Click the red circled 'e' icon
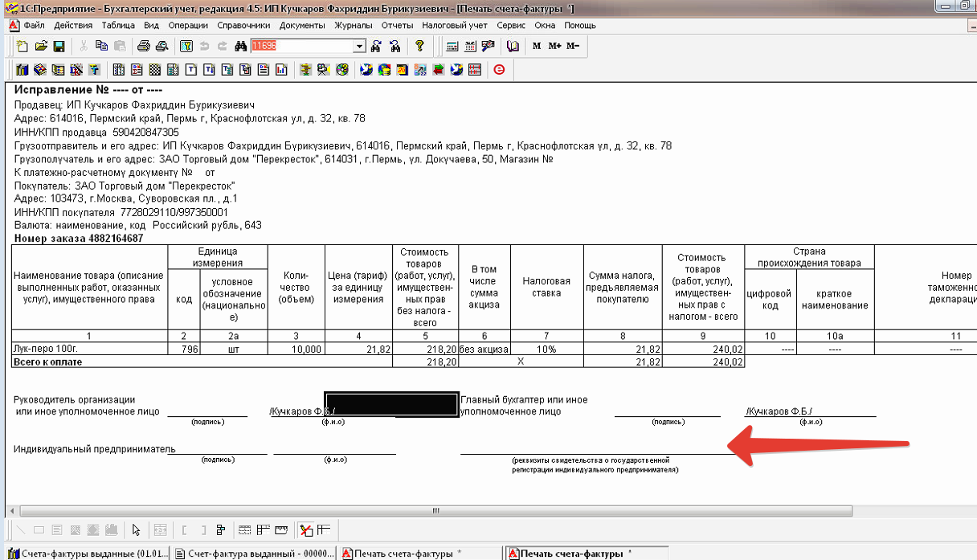This screenshot has width=977, height=560. [x=499, y=70]
